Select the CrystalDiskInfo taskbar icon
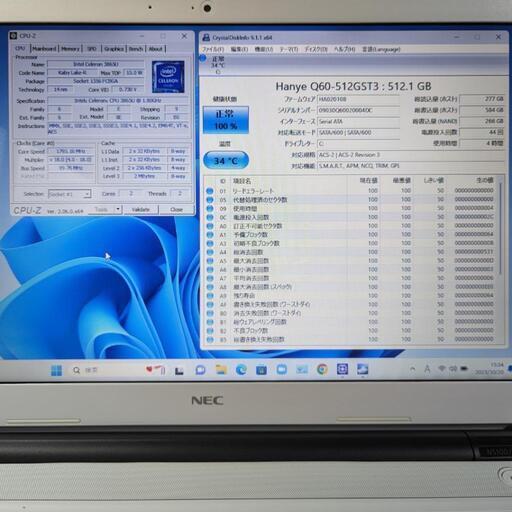This screenshot has width=512, height=512. click(362, 369)
